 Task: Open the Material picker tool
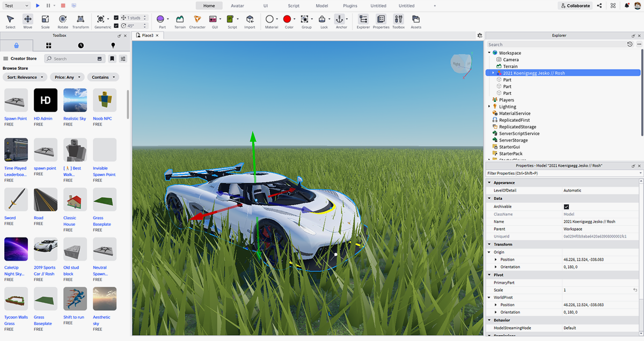[270, 21]
